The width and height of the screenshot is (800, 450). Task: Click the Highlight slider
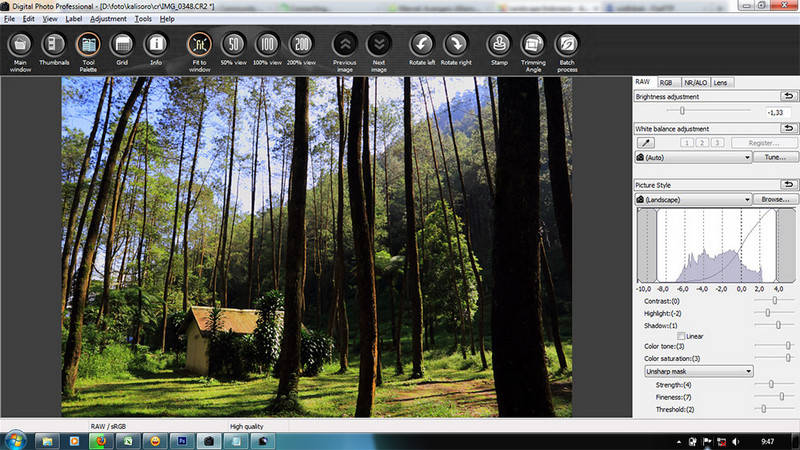pyautogui.click(x=773, y=312)
